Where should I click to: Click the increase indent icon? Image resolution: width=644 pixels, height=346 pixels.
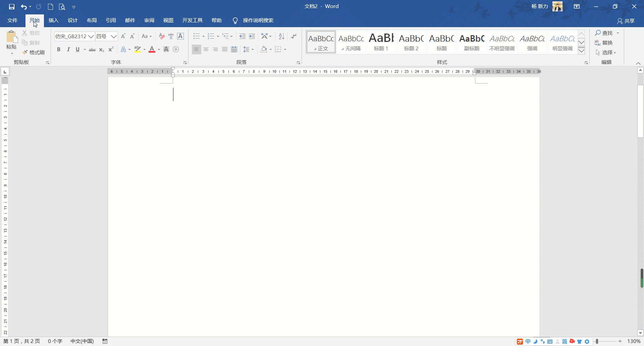(252, 37)
